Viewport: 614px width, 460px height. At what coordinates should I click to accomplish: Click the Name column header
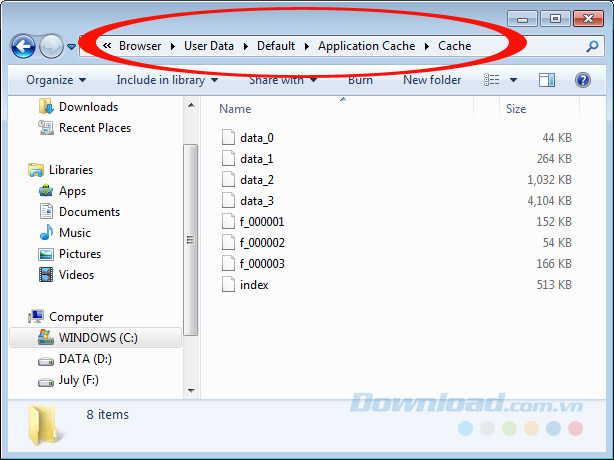pos(235,109)
